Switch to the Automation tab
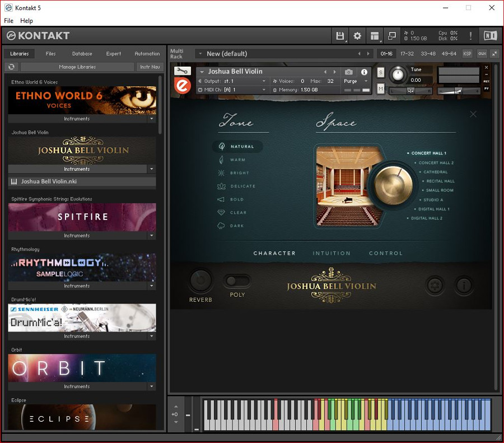Screen dimensions: 504x443 (147, 54)
